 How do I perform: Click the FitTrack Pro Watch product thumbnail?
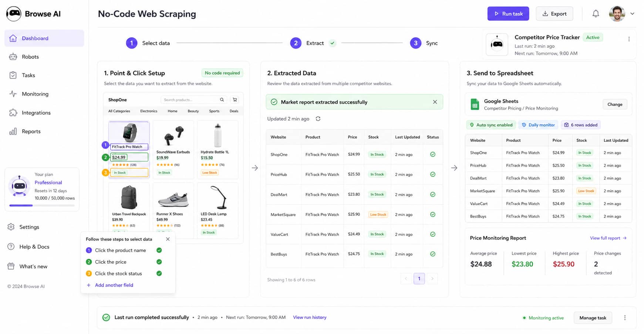tap(129, 132)
